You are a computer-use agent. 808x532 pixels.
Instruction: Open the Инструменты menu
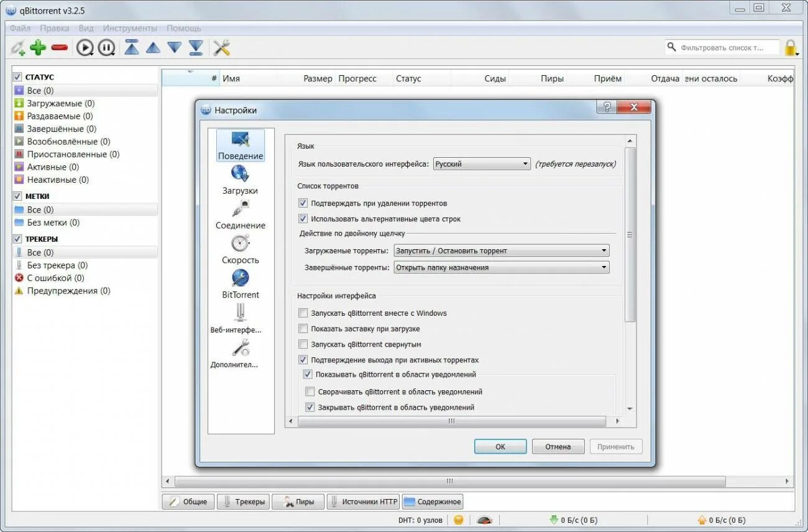(x=130, y=28)
